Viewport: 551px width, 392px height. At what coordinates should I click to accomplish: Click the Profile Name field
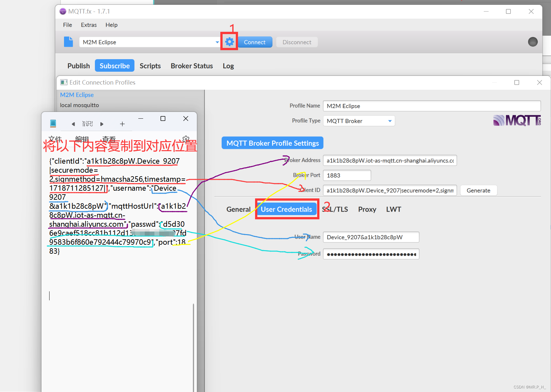pyautogui.click(x=432, y=106)
